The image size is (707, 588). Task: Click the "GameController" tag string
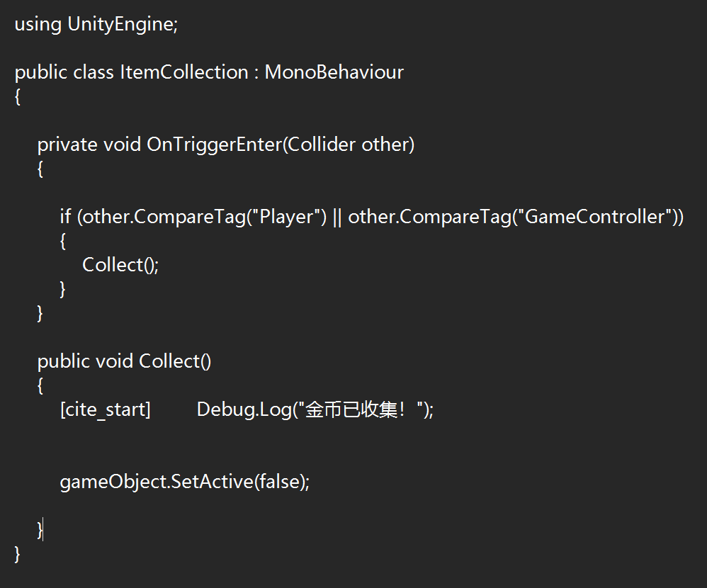596,217
